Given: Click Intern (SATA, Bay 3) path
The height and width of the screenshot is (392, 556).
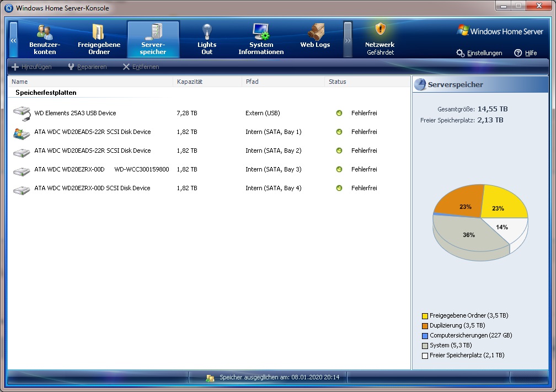Looking at the screenshot, I should coord(274,169).
